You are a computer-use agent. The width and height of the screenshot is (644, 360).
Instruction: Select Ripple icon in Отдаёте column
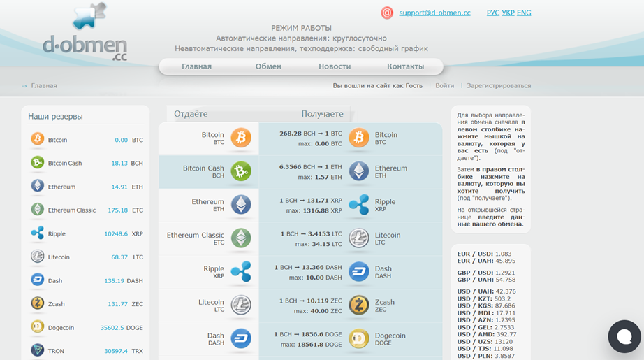(x=241, y=271)
